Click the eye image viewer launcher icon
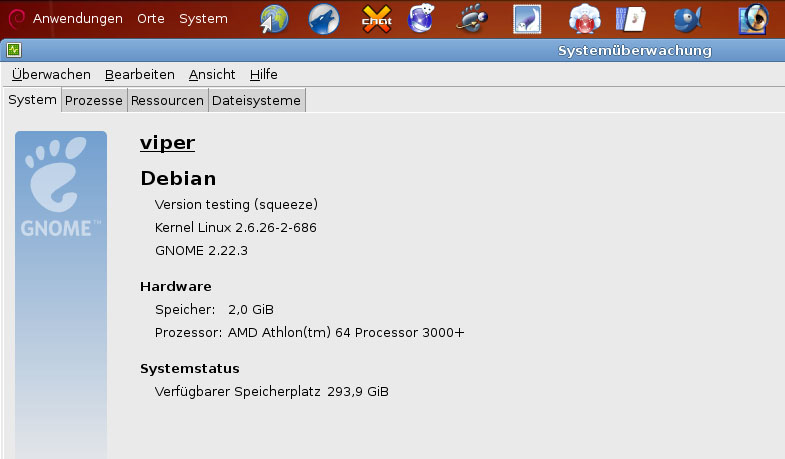 [753, 19]
